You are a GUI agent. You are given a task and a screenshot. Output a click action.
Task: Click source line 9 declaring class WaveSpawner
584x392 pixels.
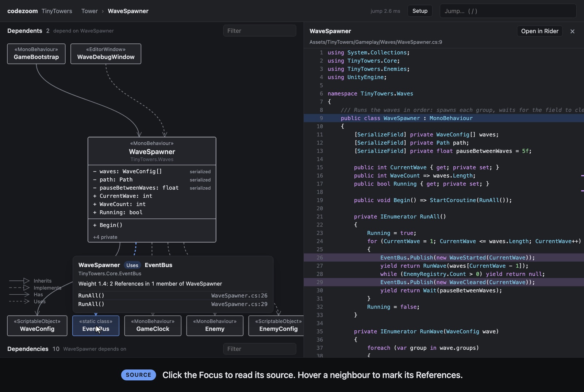(x=444, y=118)
